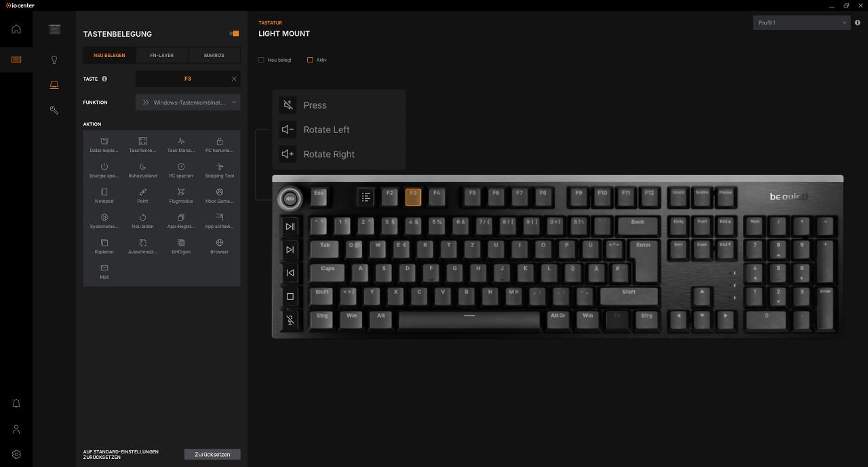Pick the Paint action icon

point(142,192)
